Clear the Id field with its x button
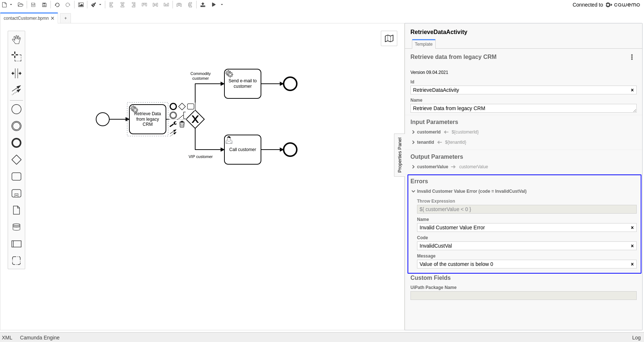 tap(632, 90)
